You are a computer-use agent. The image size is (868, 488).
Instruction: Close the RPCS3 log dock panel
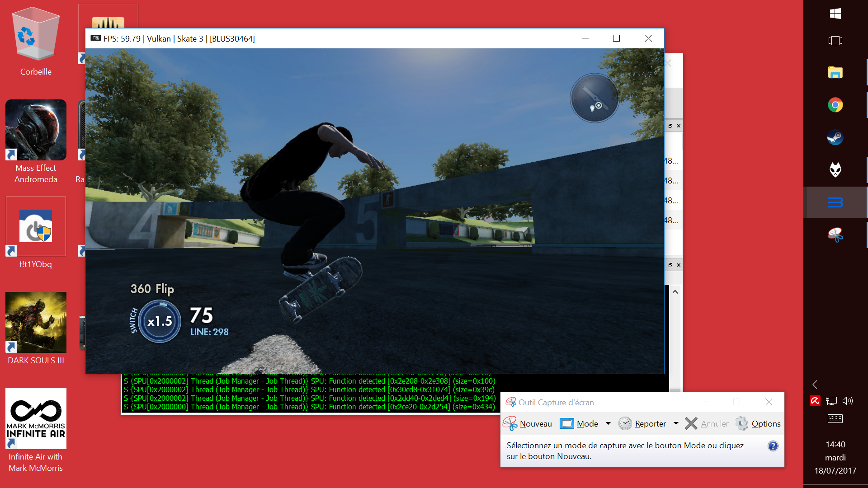(x=679, y=265)
